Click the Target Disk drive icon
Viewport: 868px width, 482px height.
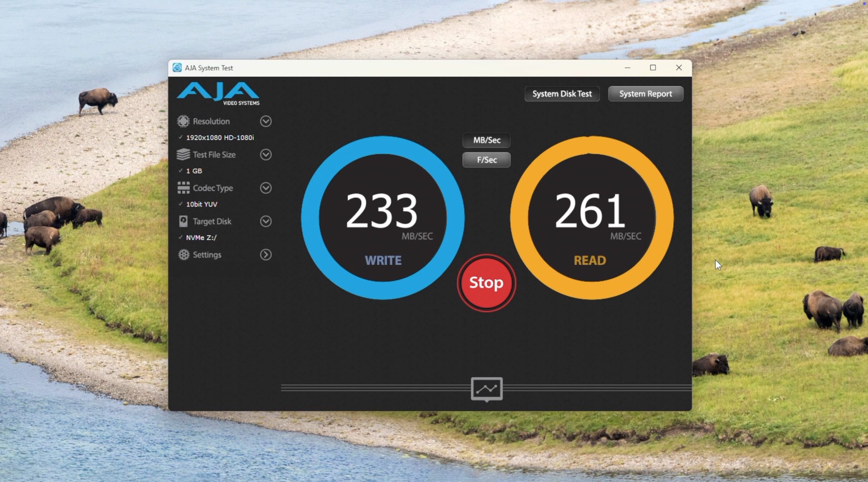(x=183, y=221)
